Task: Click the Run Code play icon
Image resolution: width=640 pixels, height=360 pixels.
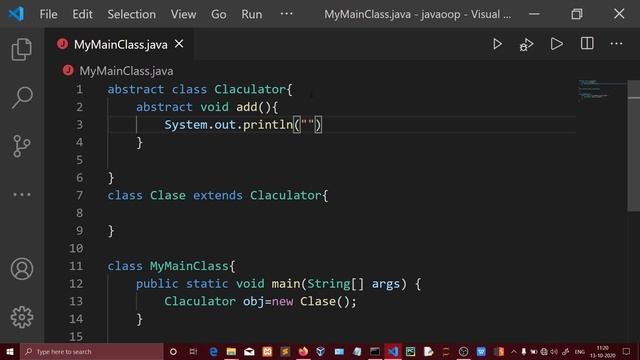Action: pos(557,44)
